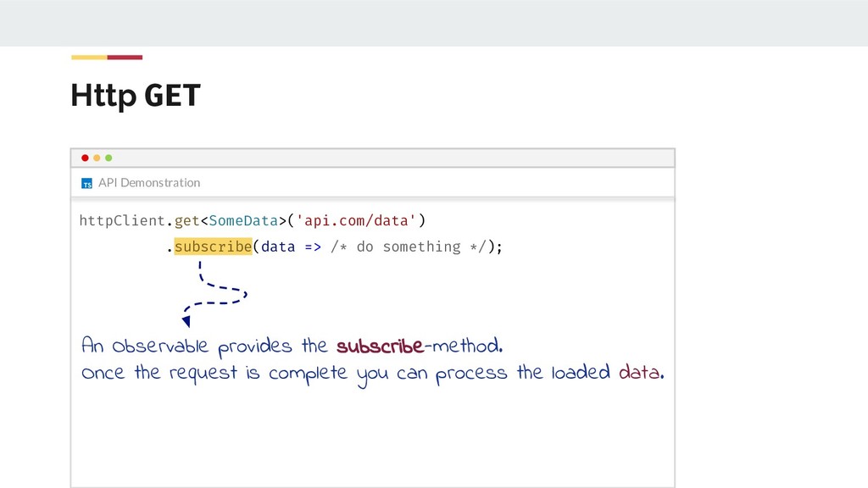The image size is (868, 488).
Task: Click the get method call in code
Action: (x=186, y=221)
